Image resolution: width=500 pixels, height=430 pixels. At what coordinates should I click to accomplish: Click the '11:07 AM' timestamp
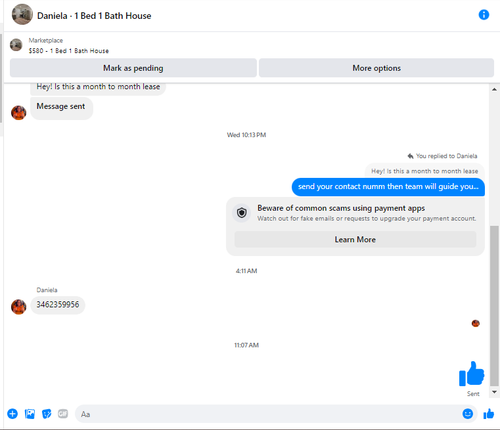click(x=246, y=345)
